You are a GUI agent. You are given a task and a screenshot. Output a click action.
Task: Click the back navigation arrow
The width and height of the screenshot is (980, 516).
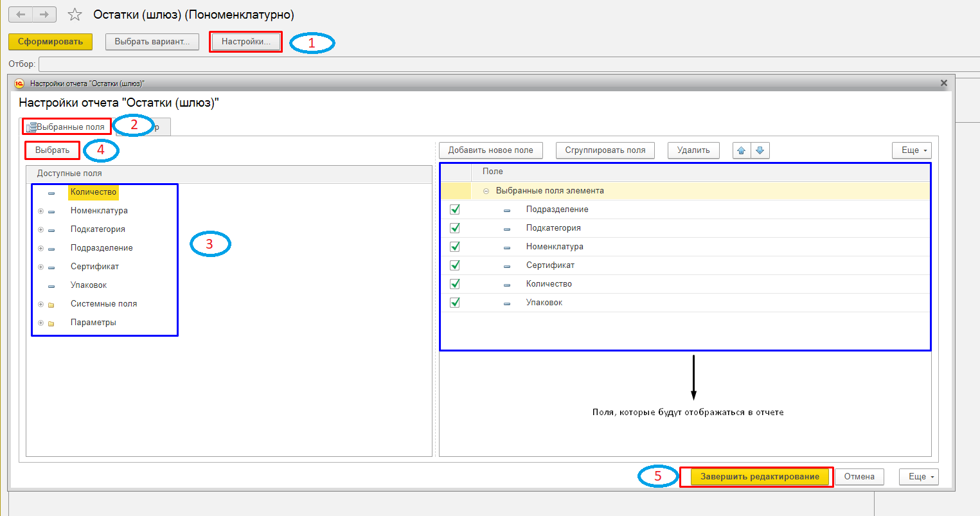click(x=21, y=14)
